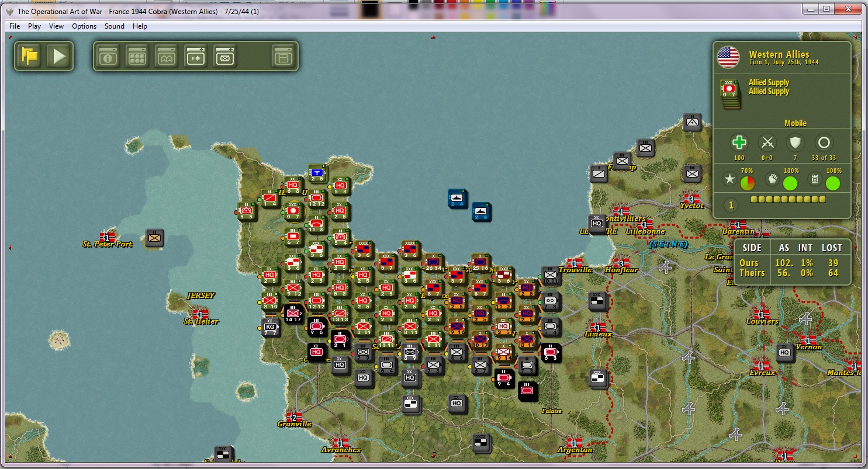
Task: Click the Allied Supply unit stack icon
Action: click(731, 93)
